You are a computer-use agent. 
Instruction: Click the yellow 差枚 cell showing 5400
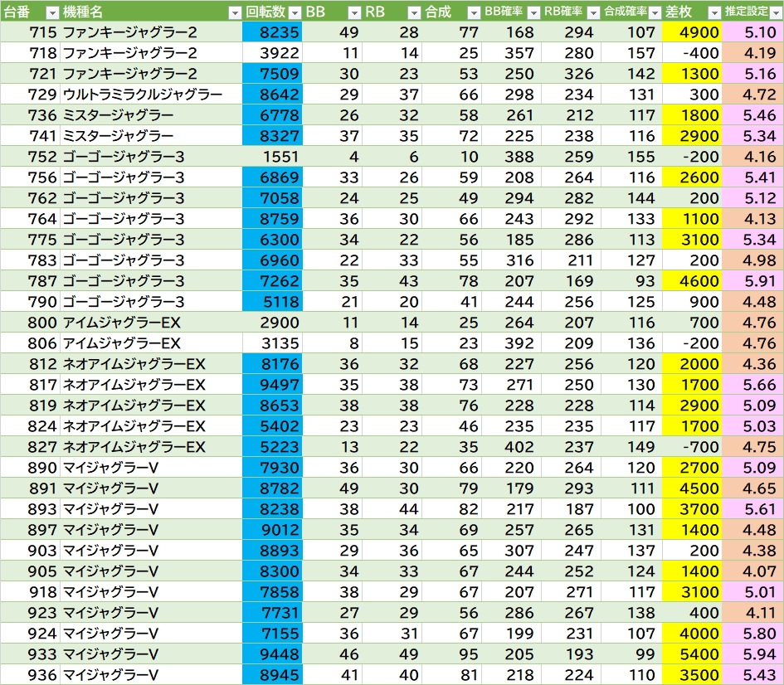pyautogui.click(x=693, y=654)
